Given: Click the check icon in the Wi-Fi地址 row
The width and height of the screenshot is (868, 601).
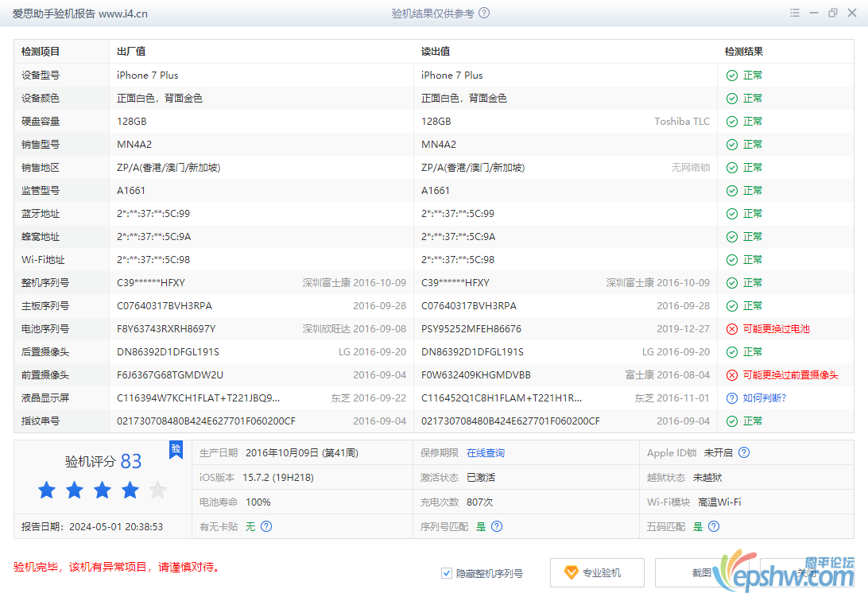Looking at the screenshot, I should 732,260.
